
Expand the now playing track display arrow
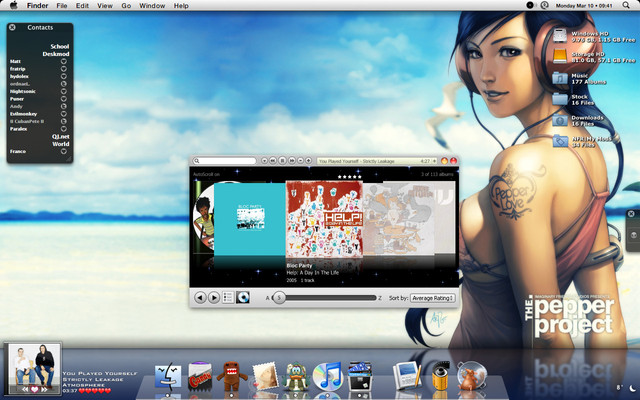coord(434,161)
